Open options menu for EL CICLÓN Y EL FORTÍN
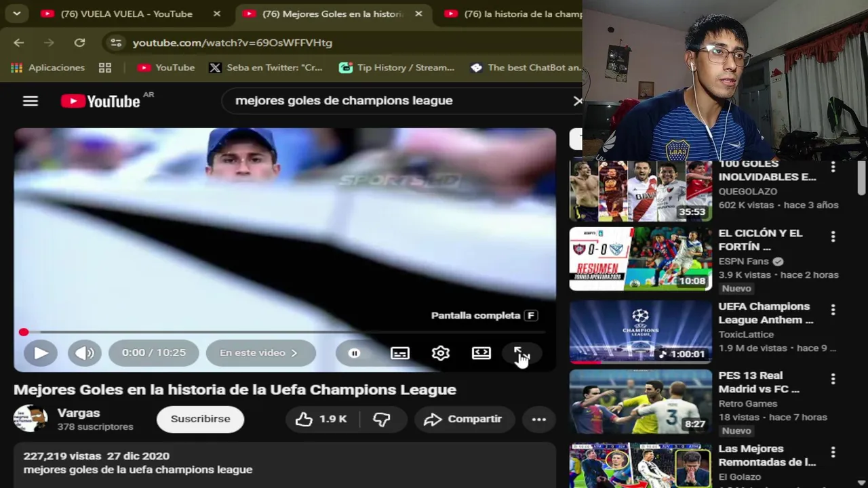The image size is (868, 488). tap(833, 237)
